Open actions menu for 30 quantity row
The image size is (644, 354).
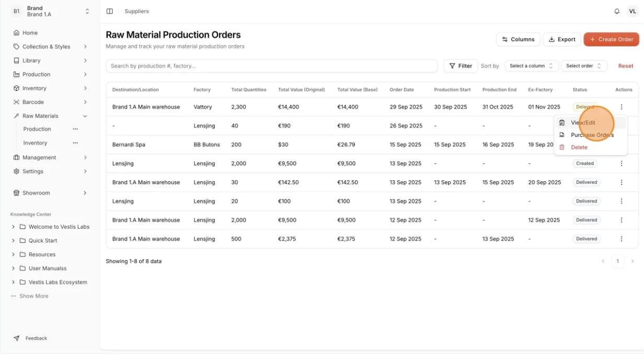click(x=622, y=182)
